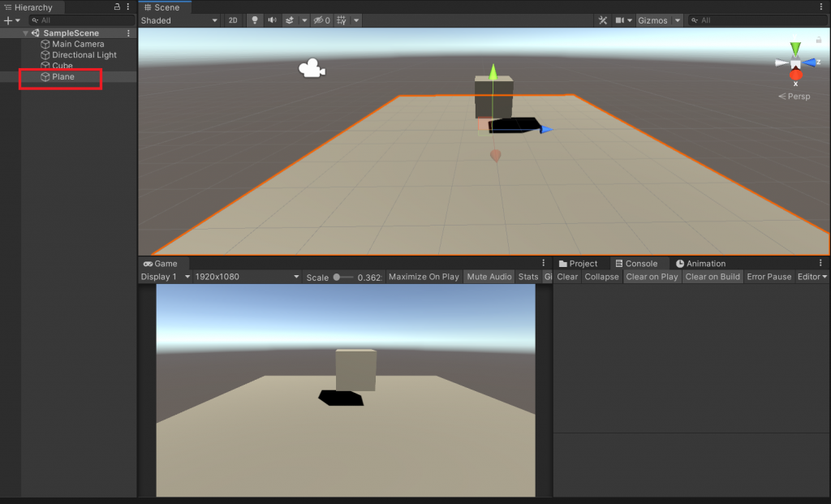Toggle Clear on Build

[713, 277]
